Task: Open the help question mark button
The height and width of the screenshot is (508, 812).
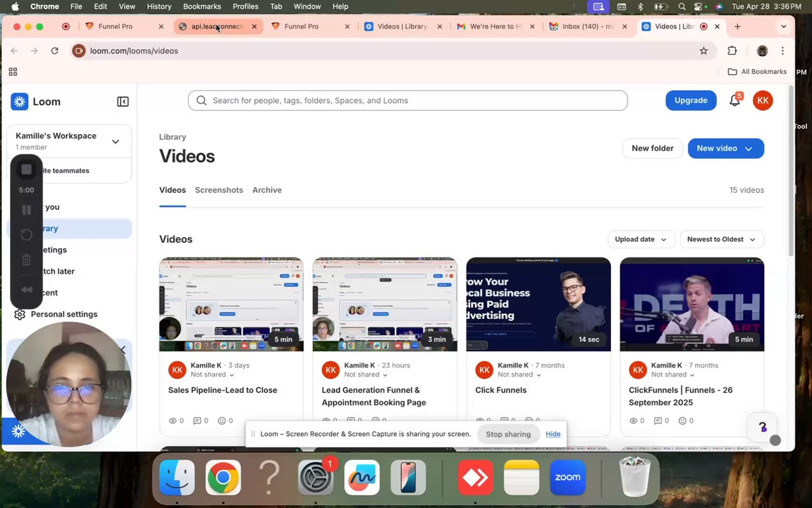Action: click(x=762, y=427)
